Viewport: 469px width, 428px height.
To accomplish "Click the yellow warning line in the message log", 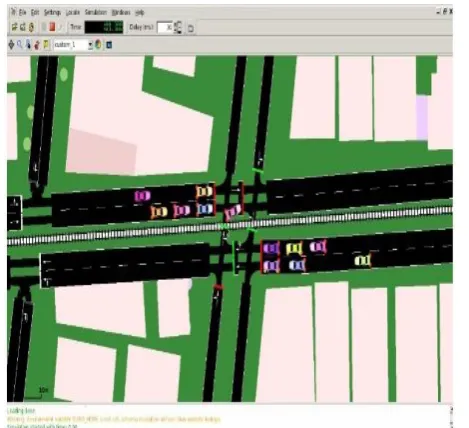I will coord(113,419).
